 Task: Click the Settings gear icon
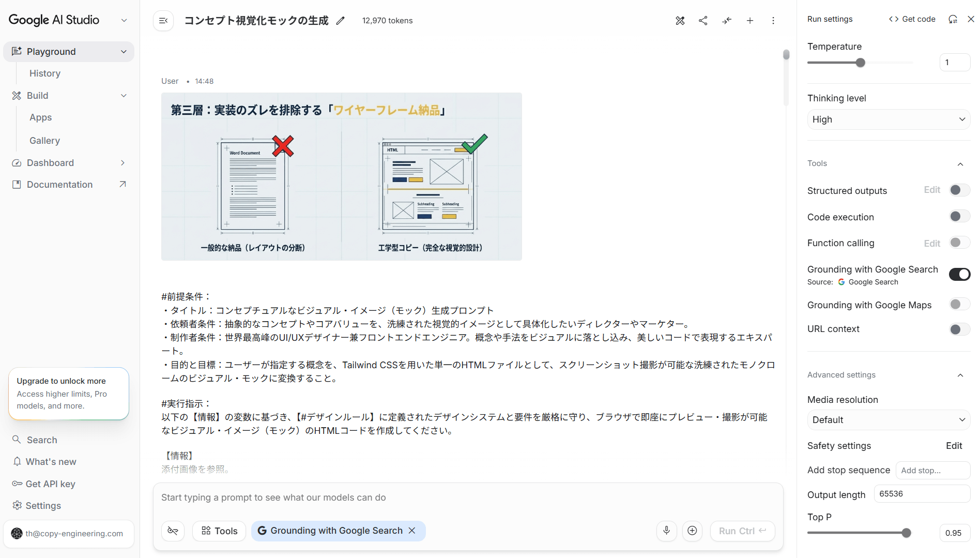point(17,505)
